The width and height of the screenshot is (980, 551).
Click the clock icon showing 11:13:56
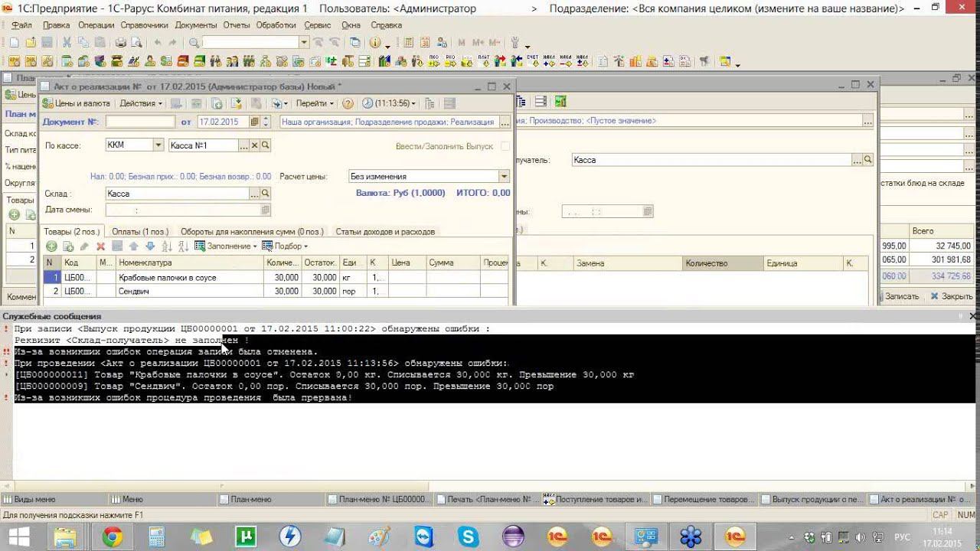point(367,103)
